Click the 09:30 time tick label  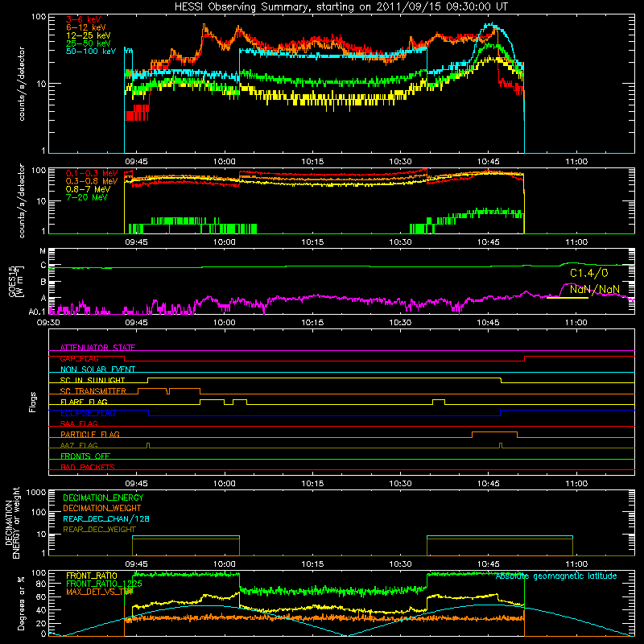pos(48,323)
